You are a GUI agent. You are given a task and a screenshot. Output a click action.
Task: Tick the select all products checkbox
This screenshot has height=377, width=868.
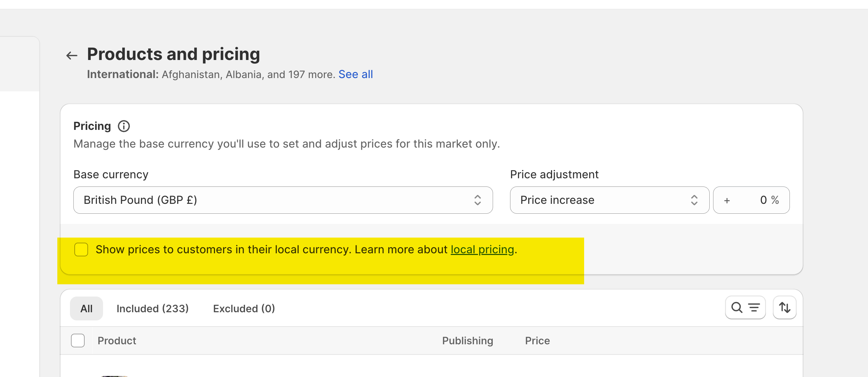tap(78, 341)
